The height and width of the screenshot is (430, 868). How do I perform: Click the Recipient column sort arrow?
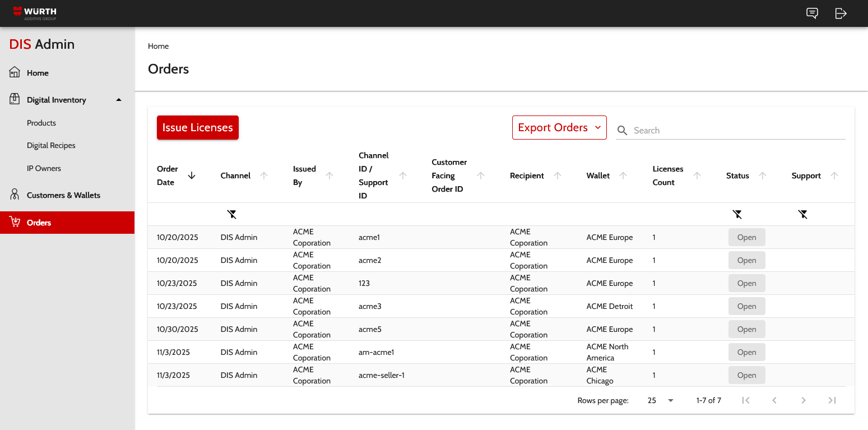click(558, 175)
